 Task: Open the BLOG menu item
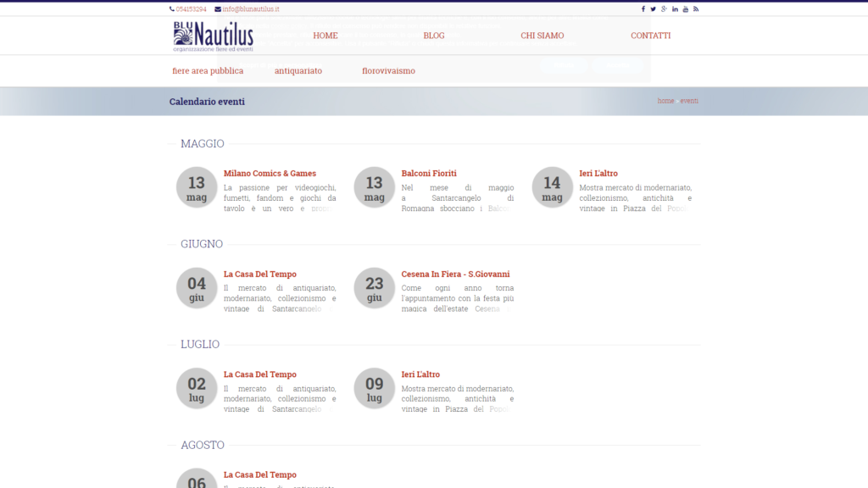point(434,36)
